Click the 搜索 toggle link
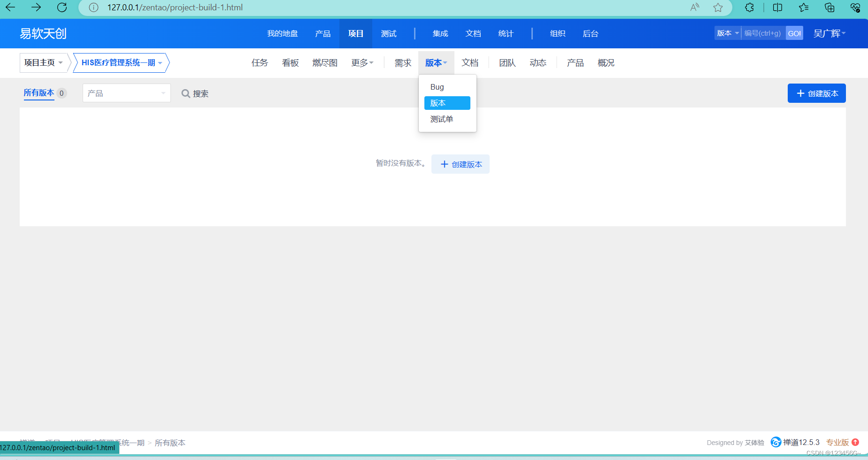This screenshot has height=460, width=868. click(195, 93)
